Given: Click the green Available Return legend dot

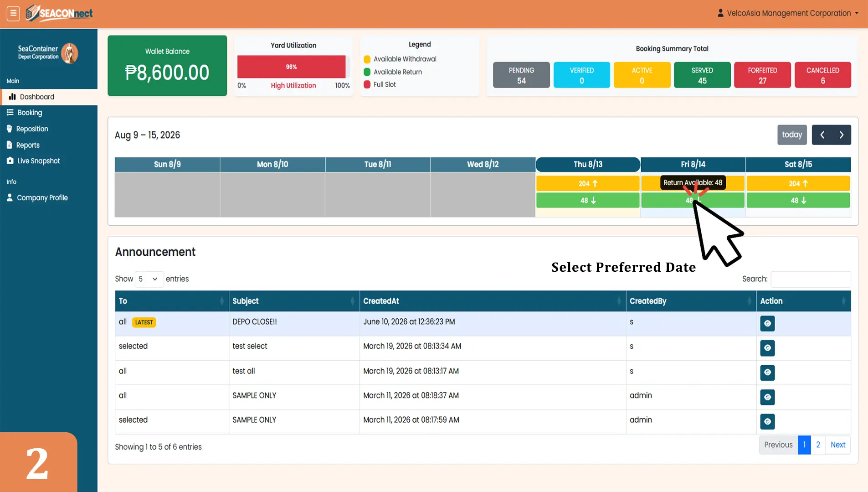Looking at the screenshot, I should tap(367, 72).
